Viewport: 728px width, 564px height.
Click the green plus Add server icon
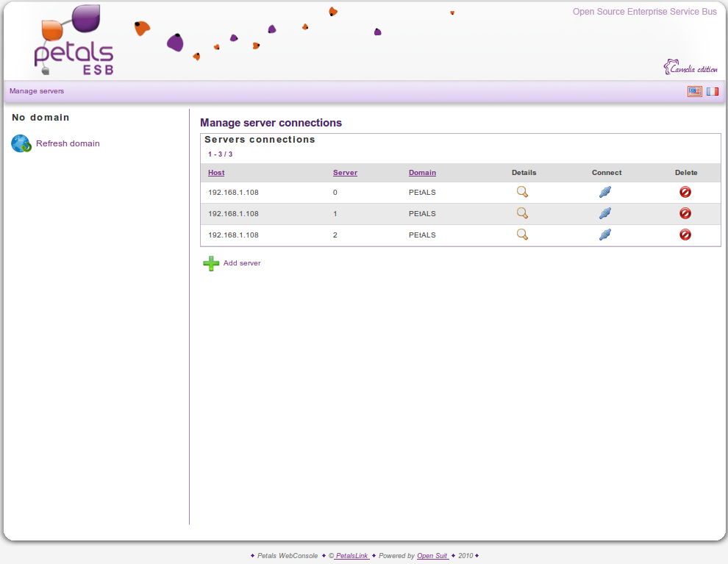(x=211, y=263)
